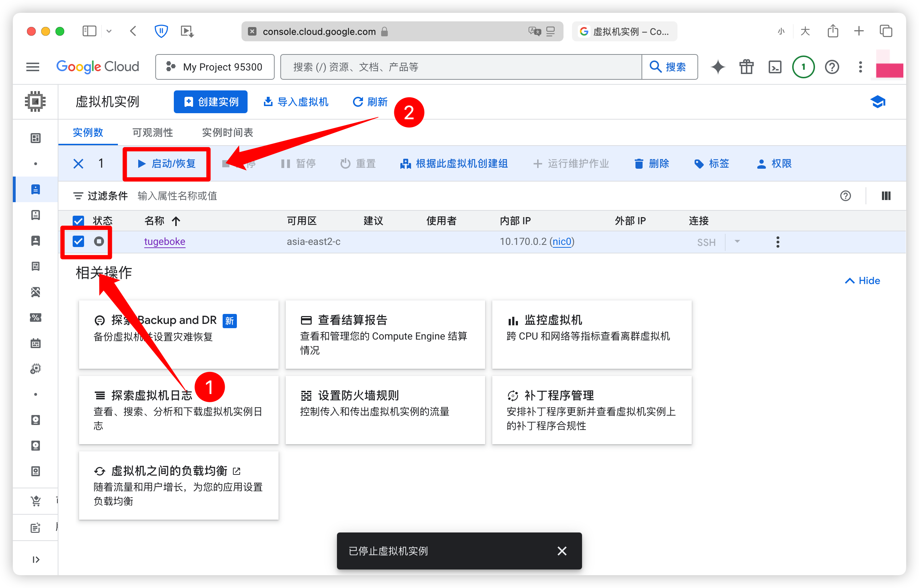
Task: Open the main navigation hamburger menu
Action: 33,67
